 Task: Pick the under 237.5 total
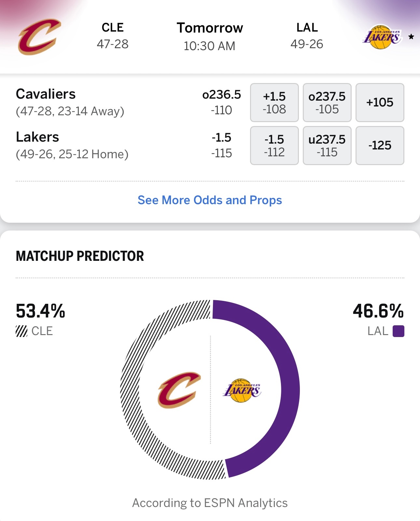[x=327, y=146]
